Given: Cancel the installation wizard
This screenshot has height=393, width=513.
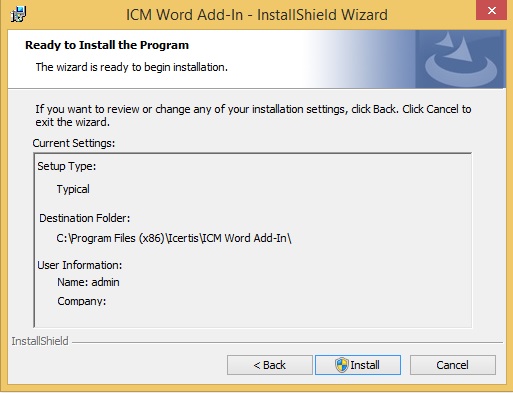Looking at the screenshot, I should tap(453, 365).
